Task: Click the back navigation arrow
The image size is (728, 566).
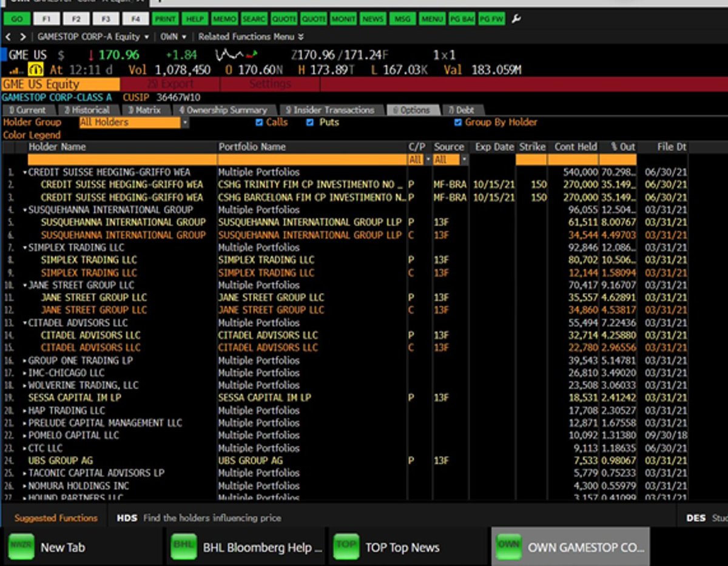Action: 8,37
